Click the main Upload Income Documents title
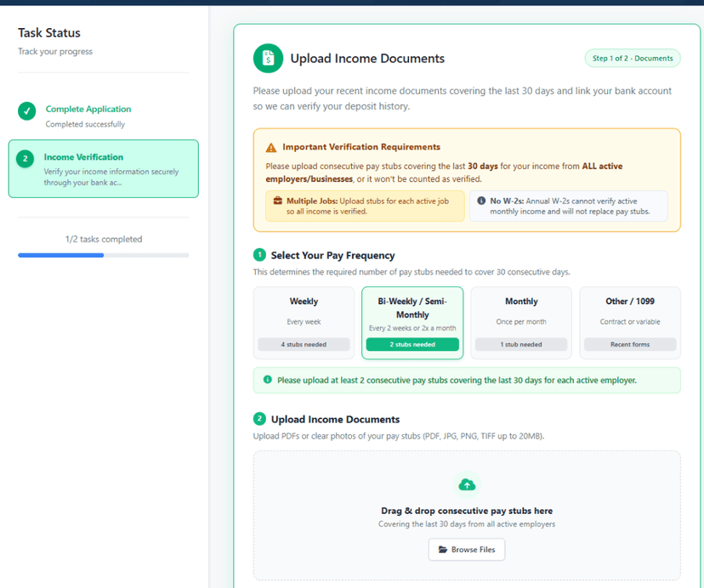 pos(367,59)
